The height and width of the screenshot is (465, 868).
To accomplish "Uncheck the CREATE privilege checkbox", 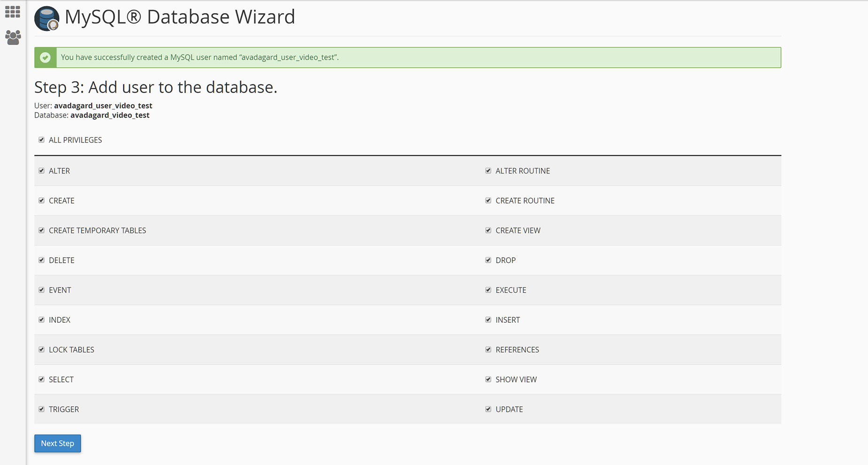I will point(41,200).
